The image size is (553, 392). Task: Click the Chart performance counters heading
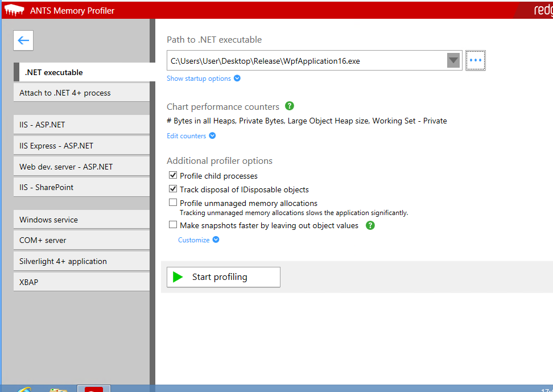coord(223,107)
